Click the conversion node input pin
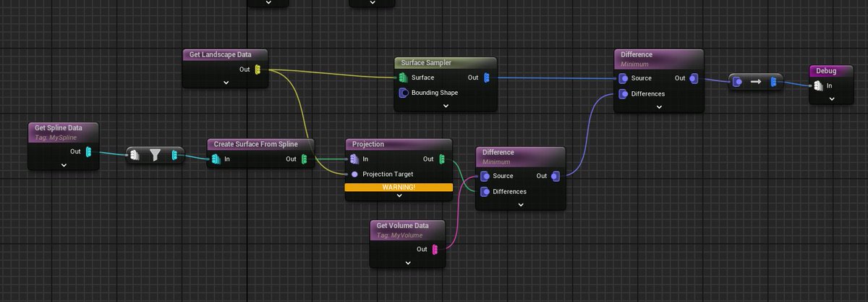This screenshot has height=302, width=868. click(737, 83)
